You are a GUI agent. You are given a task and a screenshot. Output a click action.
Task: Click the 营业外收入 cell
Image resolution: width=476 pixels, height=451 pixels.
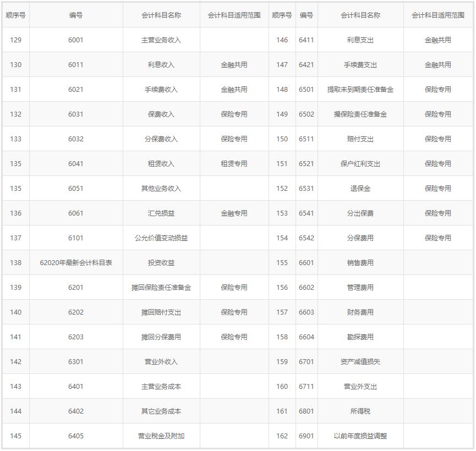pyautogui.click(x=161, y=361)
